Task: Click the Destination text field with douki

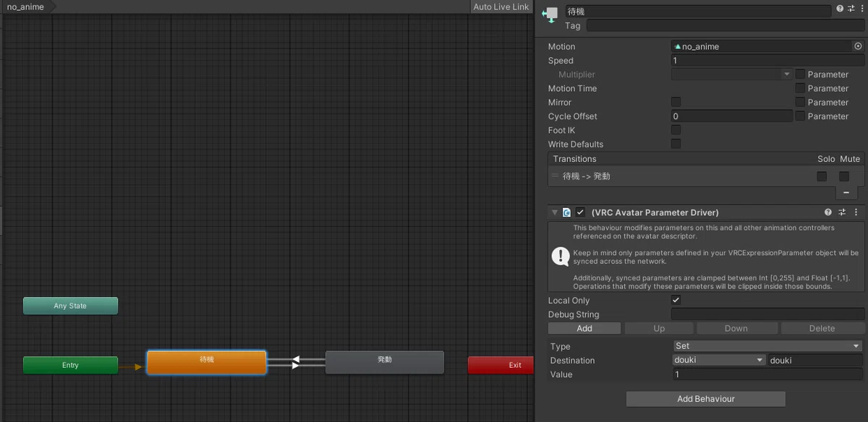Action: pos(816,360)
